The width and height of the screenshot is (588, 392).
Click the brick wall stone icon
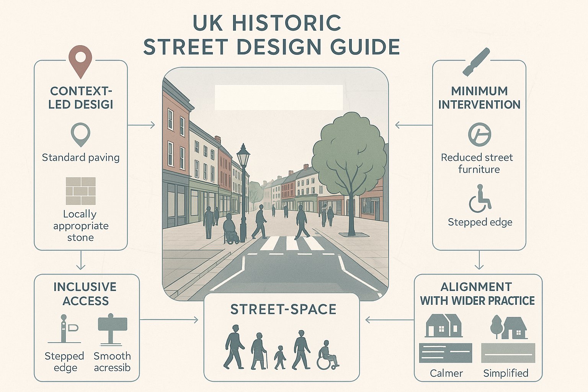(x=80, y=191)
